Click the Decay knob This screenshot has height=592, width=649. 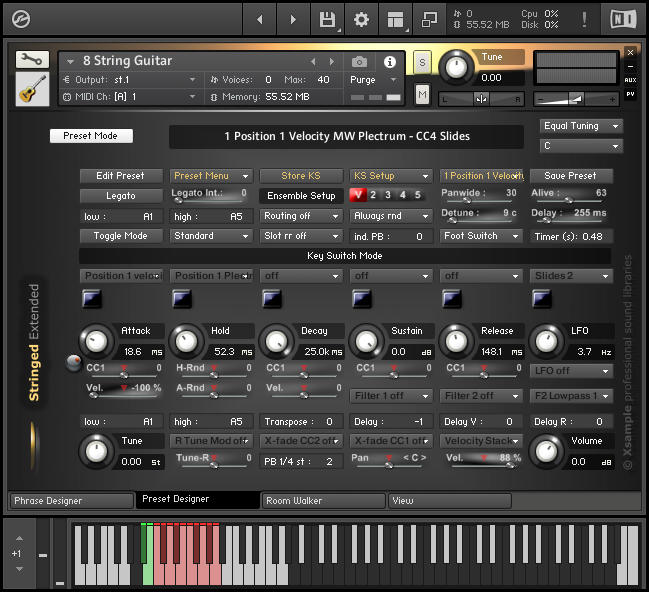coord(276,342)
